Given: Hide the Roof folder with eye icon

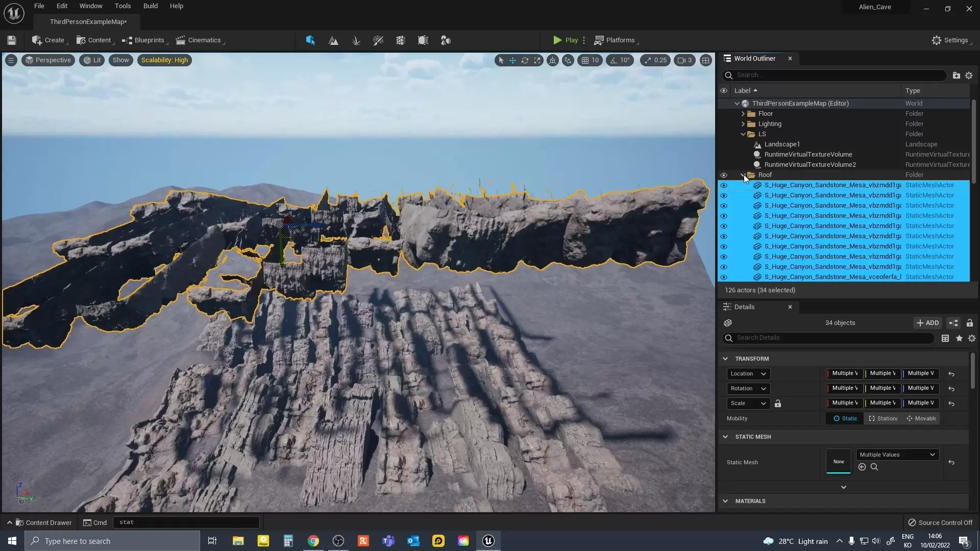Looking at the screenshot, I should 723,175.
